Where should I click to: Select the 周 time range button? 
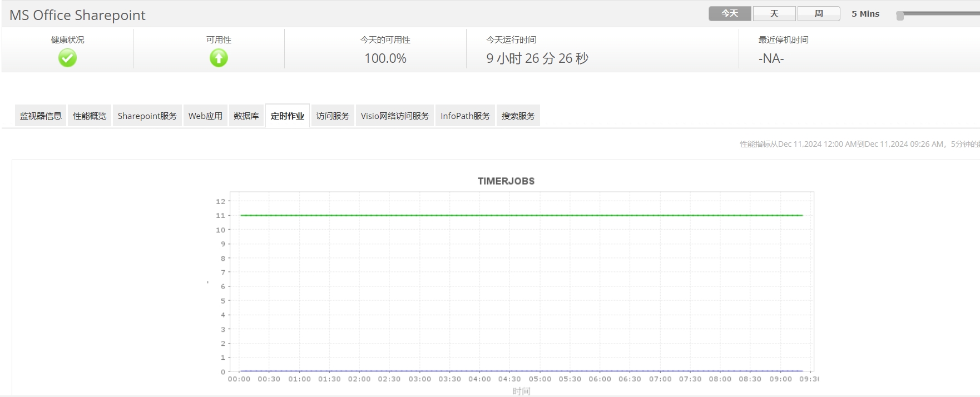click(x=819, y=14)
